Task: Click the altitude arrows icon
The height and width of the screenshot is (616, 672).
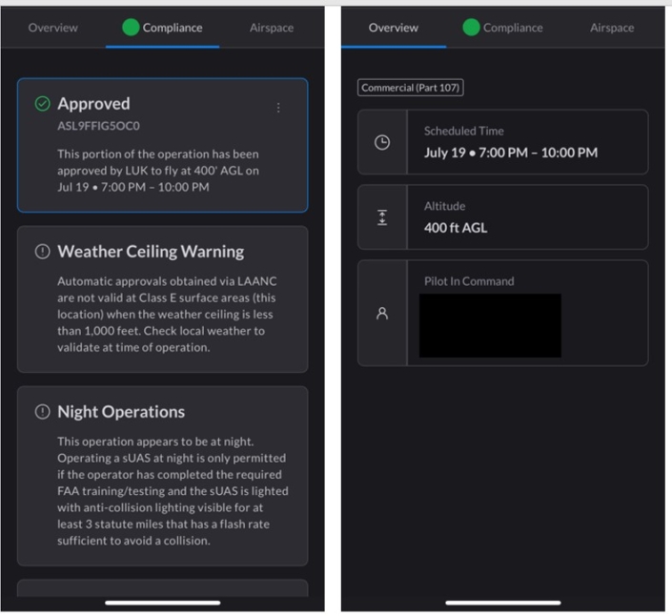Action: (382, 217)
